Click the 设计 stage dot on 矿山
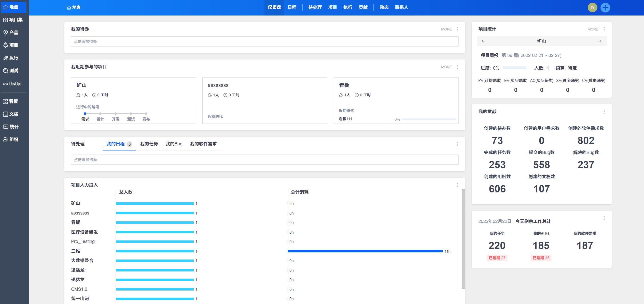The height and width of the screenshot is (304, 644). coord(100,114)
